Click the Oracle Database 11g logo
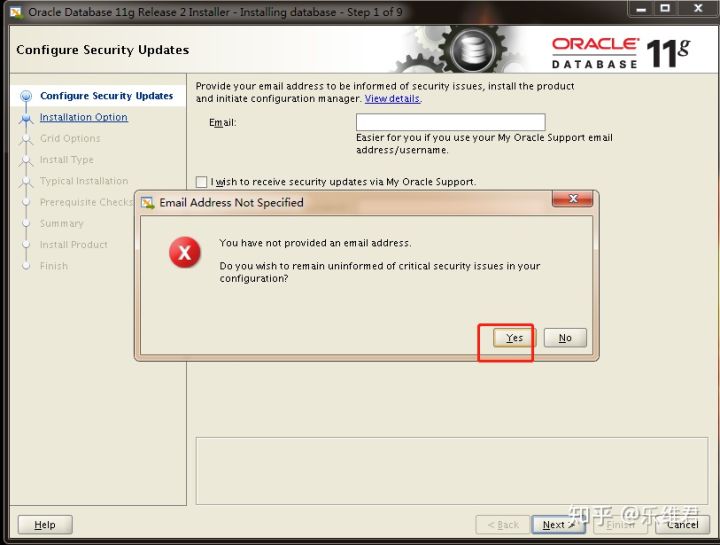The height and width of the screenshot is (545, 720). coord(620,53)
